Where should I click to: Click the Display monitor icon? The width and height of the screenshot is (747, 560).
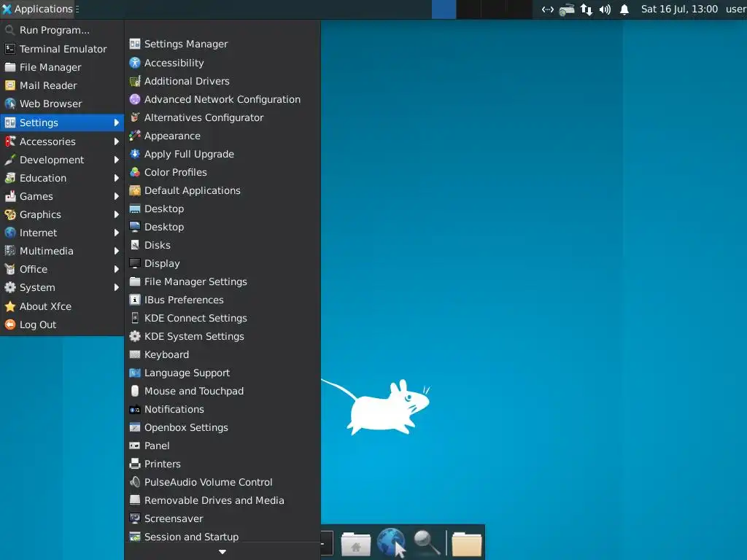(135, 262)
